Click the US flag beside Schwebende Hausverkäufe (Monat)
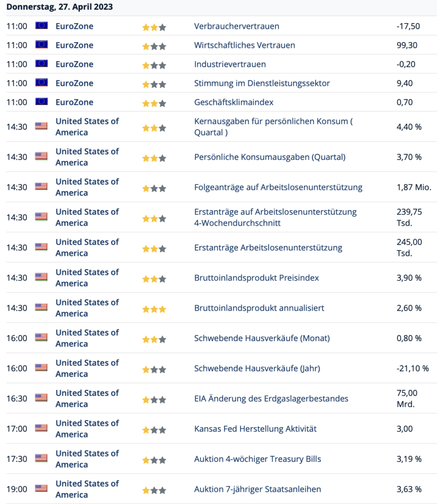The width and height of the screenshot is (437, 504). (x=41, y=338)
